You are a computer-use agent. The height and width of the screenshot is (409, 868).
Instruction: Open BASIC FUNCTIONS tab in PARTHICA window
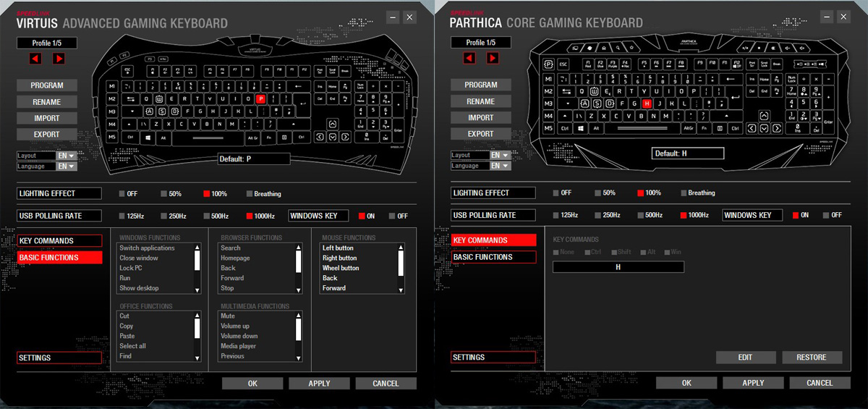(x=493, y=257)
